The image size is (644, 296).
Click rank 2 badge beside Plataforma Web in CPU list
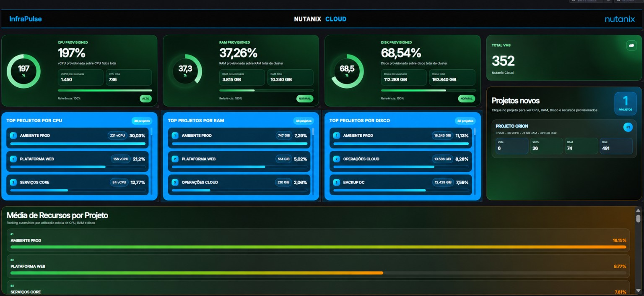13,159
